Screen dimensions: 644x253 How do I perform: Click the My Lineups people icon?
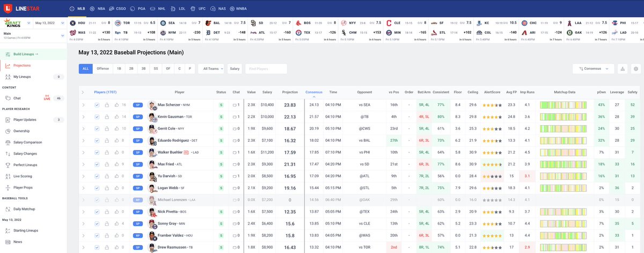point(8,77)
